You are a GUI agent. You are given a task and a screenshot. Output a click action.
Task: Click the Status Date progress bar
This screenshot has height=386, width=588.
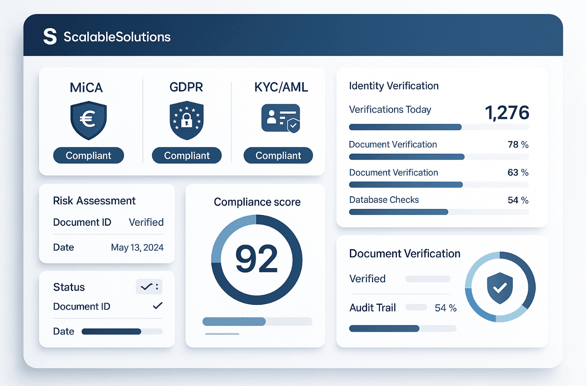(122, 332)
